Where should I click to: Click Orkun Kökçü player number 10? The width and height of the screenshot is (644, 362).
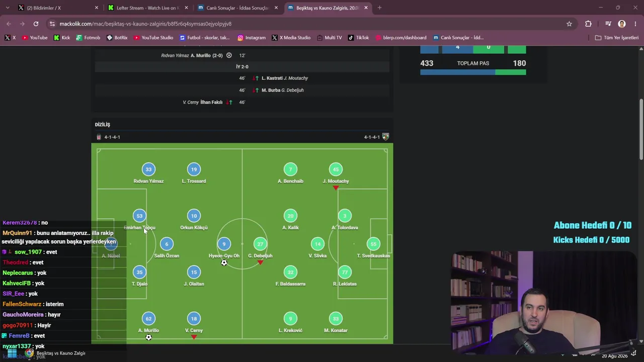pos(194,216)
